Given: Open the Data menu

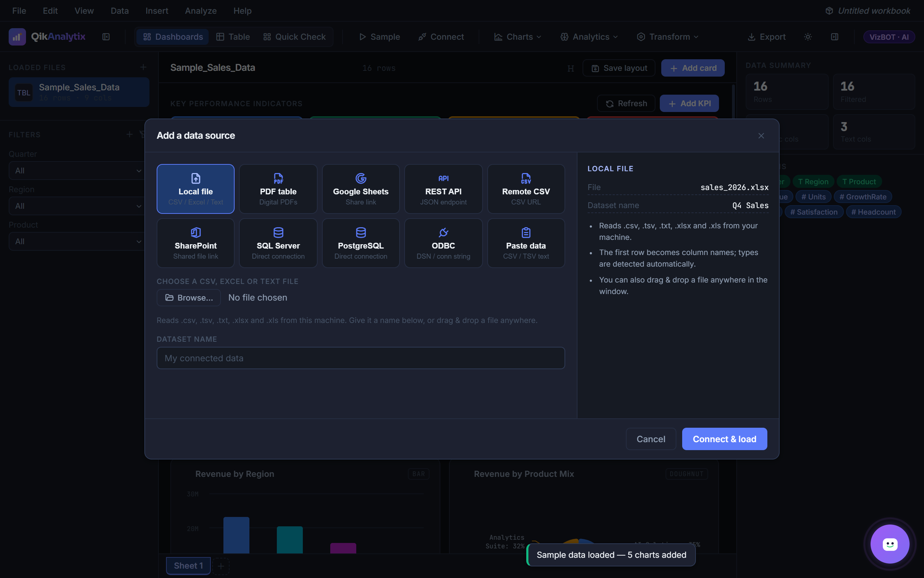Looking at the screenshot, I should pos(119,11).
